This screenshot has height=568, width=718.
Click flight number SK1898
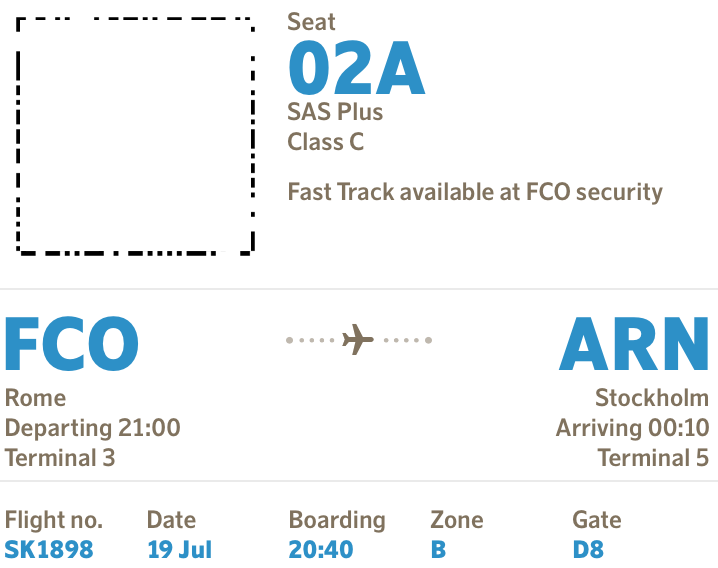click(x=49, y=549)
